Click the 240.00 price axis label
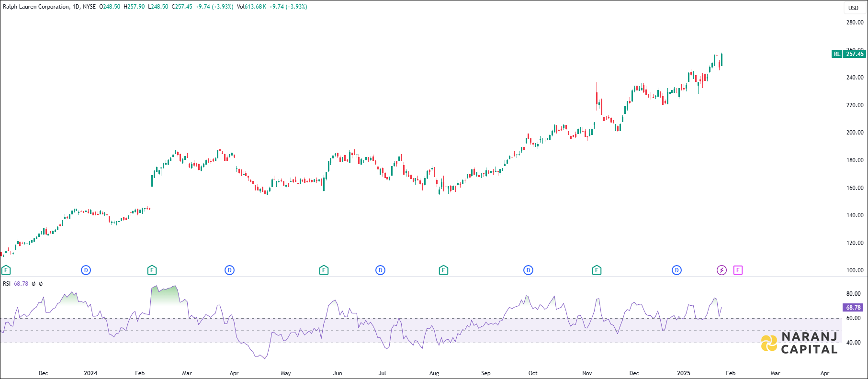This screenshot has height=379, width=868. (855, 78)
